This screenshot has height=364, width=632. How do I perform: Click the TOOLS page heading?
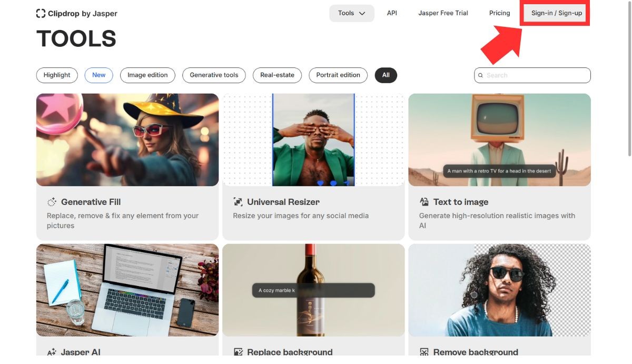click(x=76, y=39)
